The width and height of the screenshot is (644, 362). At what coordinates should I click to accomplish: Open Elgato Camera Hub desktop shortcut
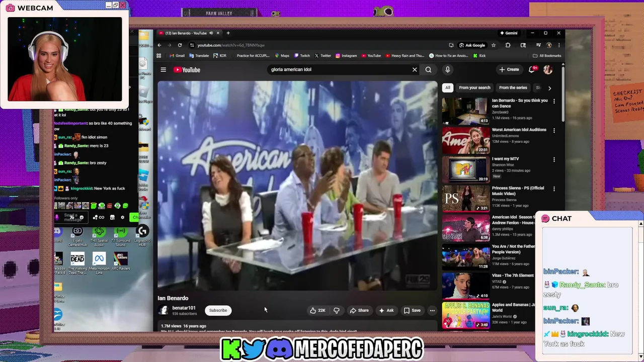pyautogui.click(x=77, y=237)
